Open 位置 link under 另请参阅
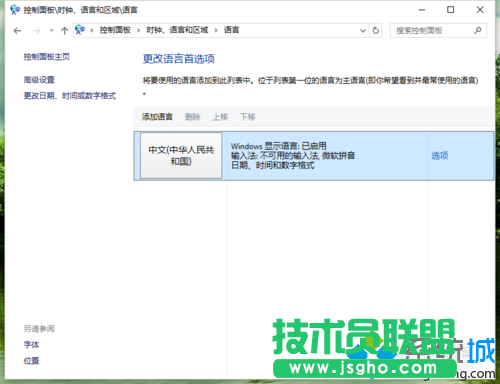500x384 pixels. pos(31,361)
